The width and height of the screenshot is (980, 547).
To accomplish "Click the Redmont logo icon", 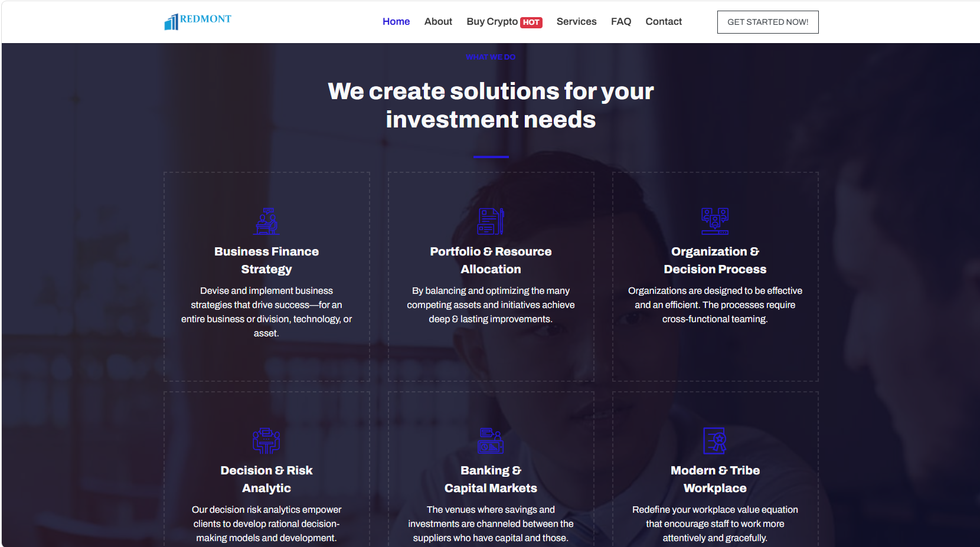I will click(171, 22).
